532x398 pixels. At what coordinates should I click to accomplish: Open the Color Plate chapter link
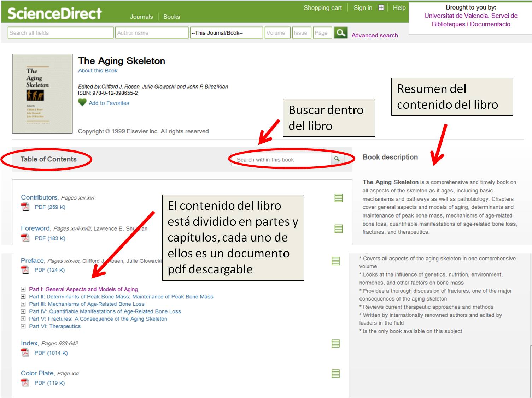(37, 373)
